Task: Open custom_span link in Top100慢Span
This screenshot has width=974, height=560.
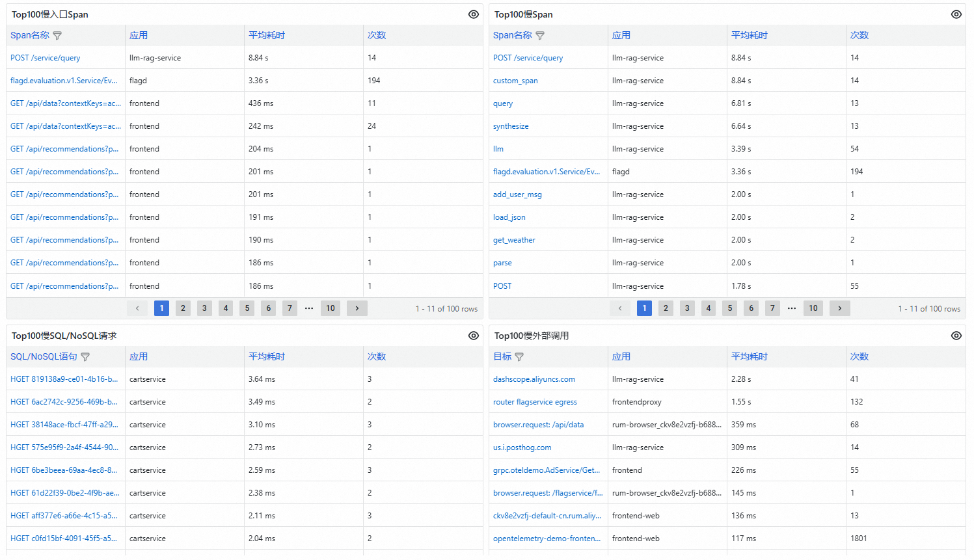Action: (515, 81)
